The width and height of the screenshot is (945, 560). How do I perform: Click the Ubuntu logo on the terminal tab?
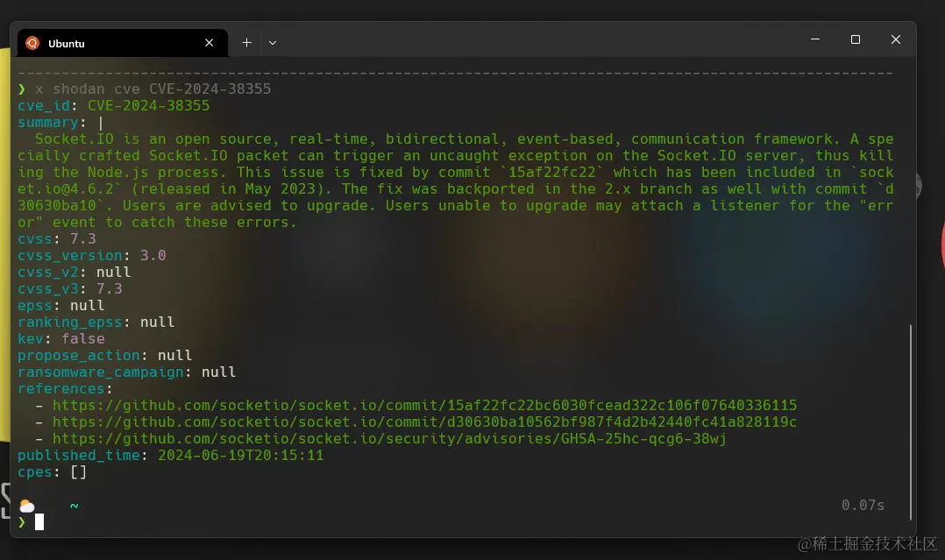(33, 42)
